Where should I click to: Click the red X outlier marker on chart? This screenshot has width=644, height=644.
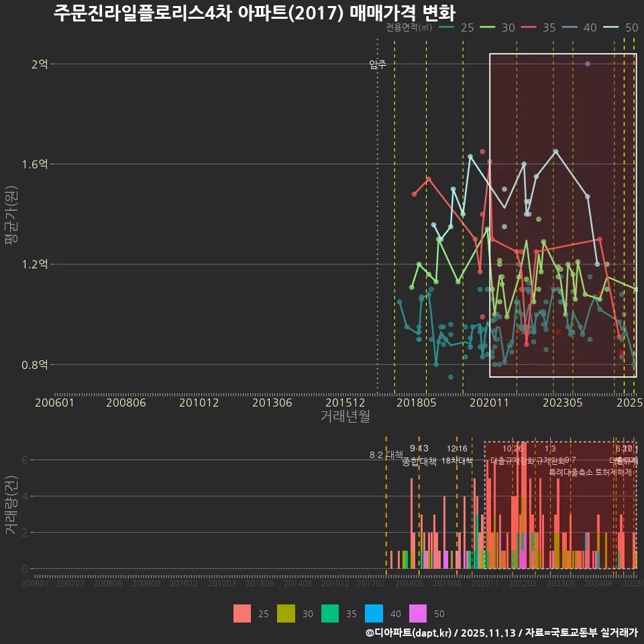557,331
